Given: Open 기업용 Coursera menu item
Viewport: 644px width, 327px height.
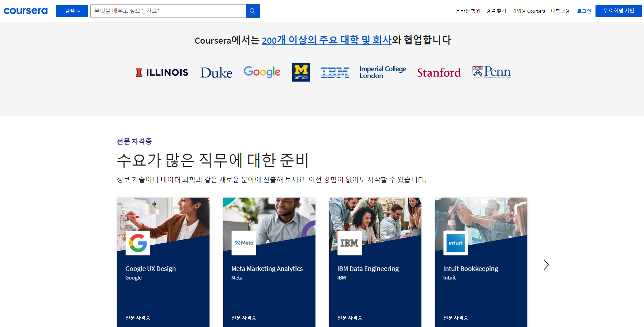Looking at the screenshot, I should coord(528,11).
